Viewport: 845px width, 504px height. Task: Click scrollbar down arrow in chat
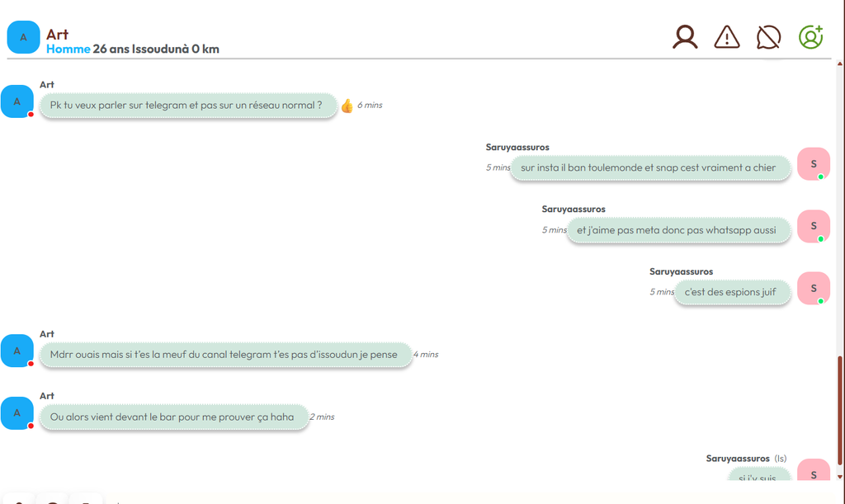coord(839,477)
